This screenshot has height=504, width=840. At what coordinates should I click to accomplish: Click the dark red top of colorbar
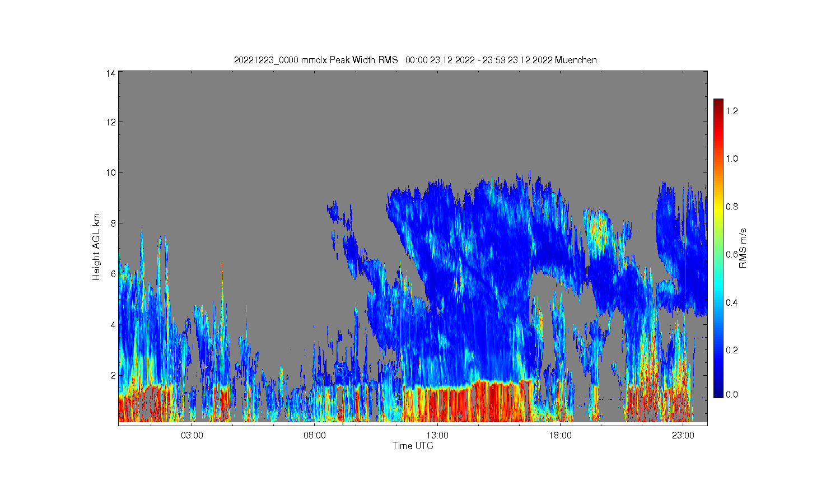tap(718, 102)
